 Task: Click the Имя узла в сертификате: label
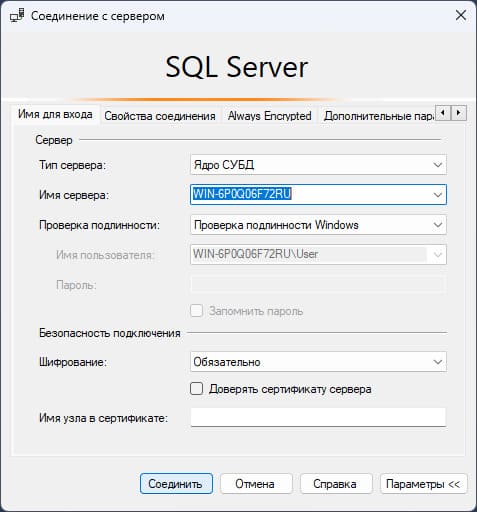click(x=103, y=418)
